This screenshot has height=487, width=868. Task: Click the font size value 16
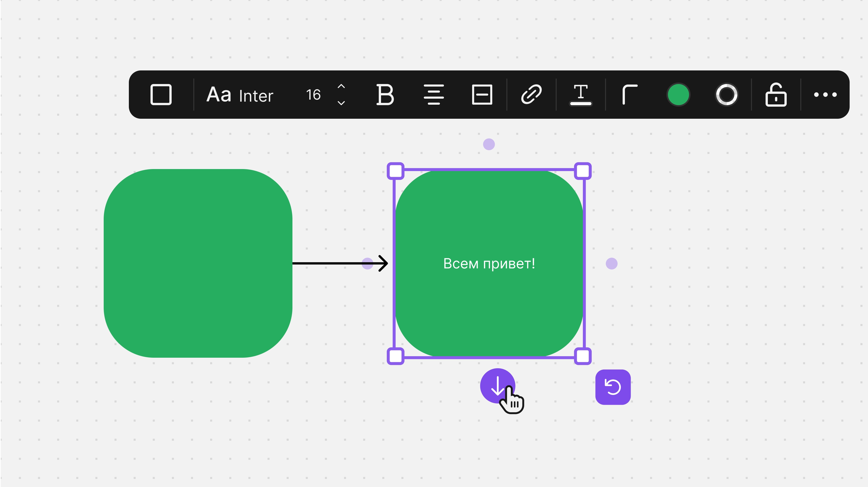[x=313, y=95]
